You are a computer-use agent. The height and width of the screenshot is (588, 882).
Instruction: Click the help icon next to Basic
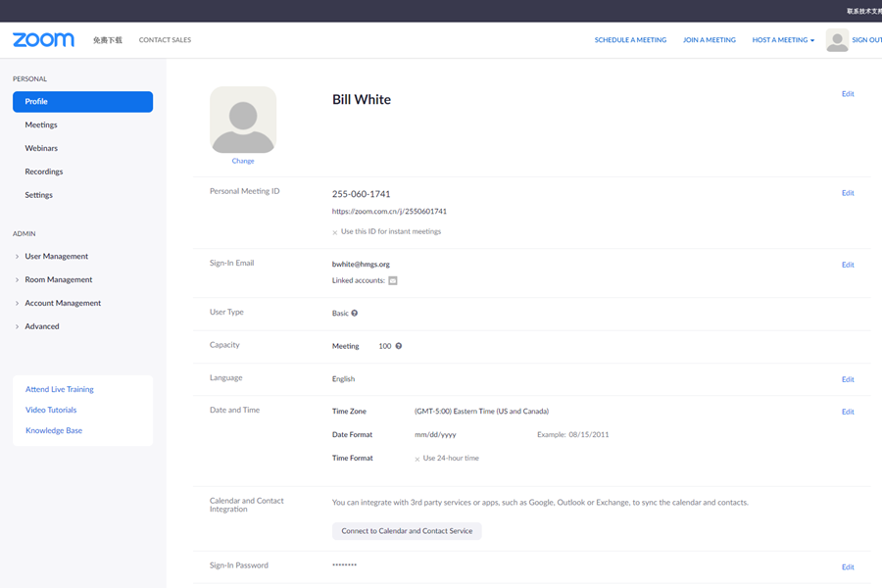click(355, 314)
